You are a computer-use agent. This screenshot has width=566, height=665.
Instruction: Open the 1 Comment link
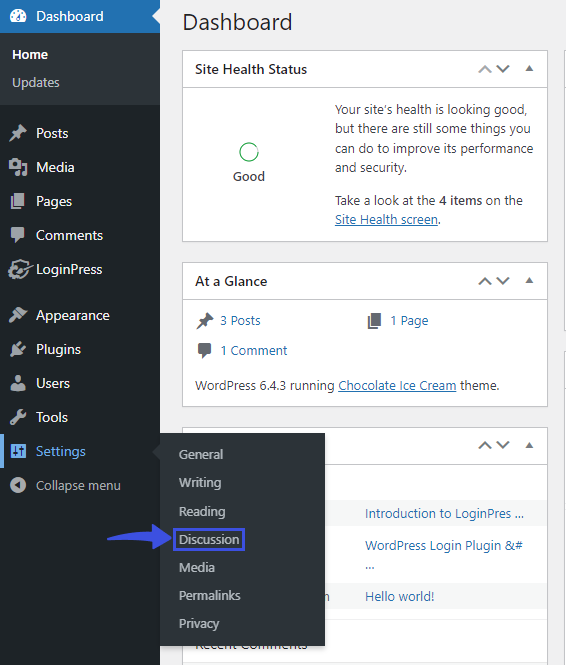[254, 351]
